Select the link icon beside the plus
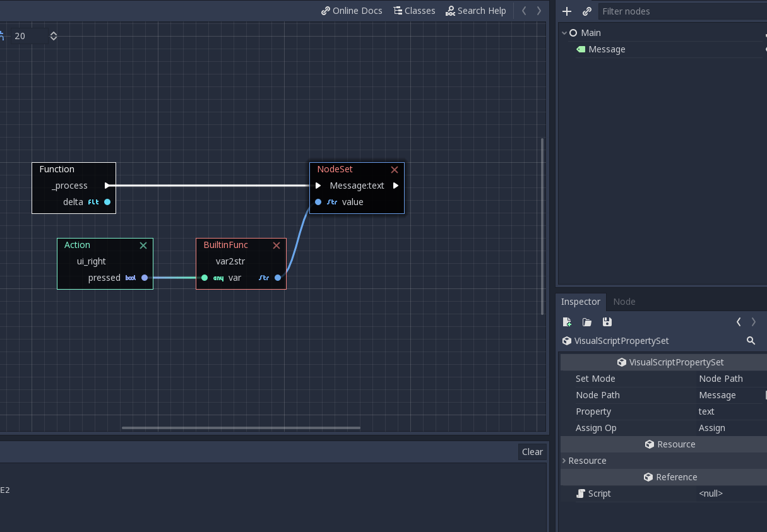Viewport: 767px width, 532px height. (x=586, y=11)
